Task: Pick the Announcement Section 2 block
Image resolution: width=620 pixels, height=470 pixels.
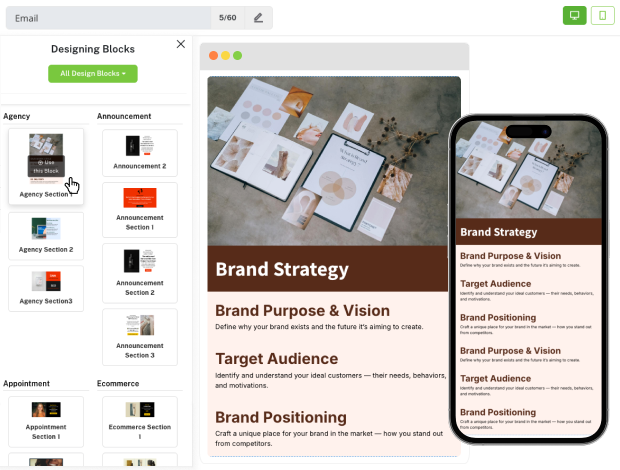Action: [140, 272]
